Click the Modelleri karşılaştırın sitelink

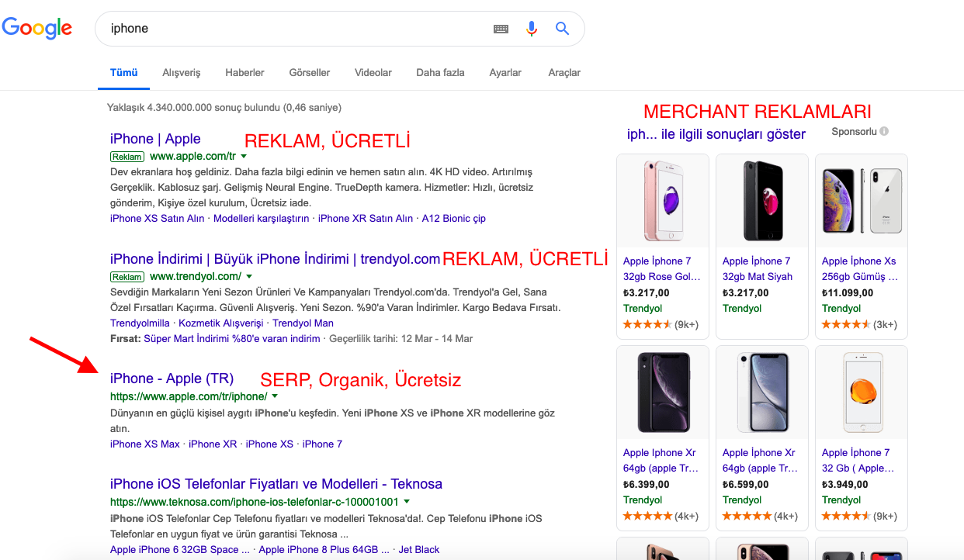coord(262,219)
